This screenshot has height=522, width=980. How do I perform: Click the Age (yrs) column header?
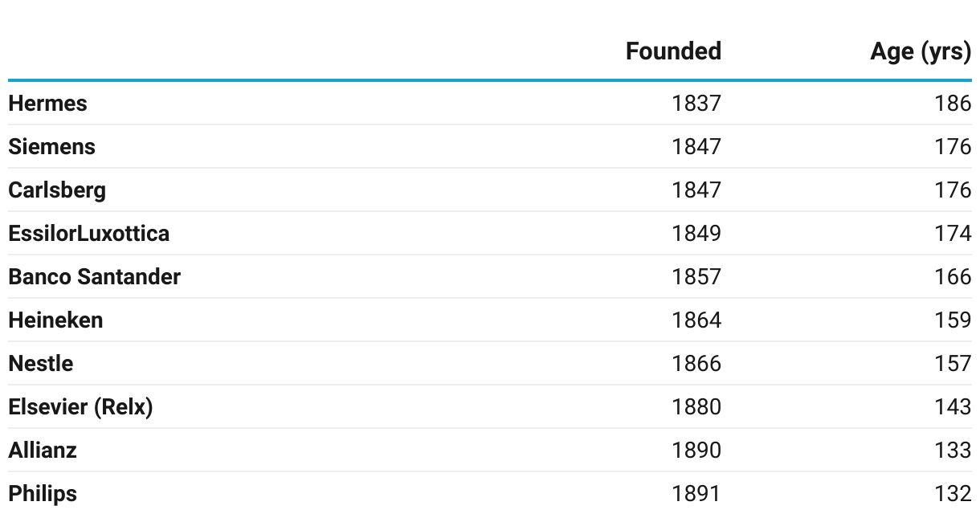pyautogui.click(x=921, y=51)
